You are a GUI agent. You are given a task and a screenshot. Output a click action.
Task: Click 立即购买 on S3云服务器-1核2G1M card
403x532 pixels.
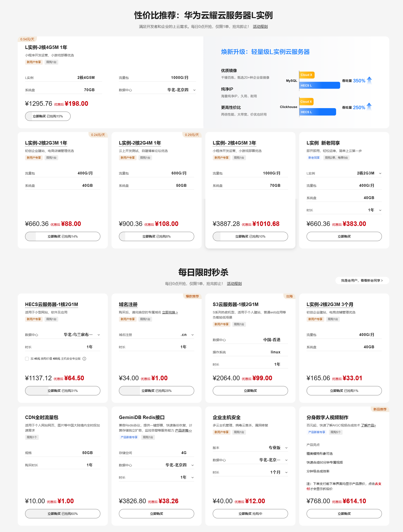tap(250, 390)
